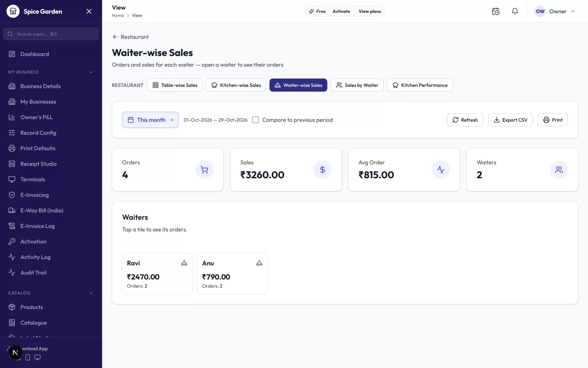588x368 pixels.
Task: Click the OW avatar circle
Action: tap(540, 11)
